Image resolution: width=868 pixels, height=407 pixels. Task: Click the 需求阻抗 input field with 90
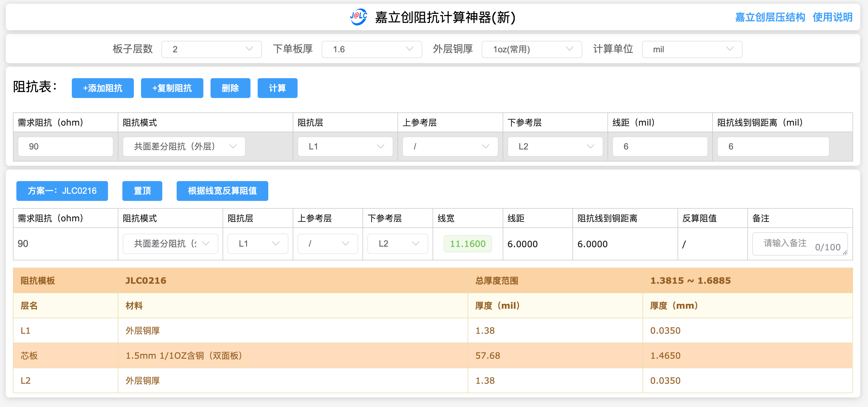[x=65, y=146]
